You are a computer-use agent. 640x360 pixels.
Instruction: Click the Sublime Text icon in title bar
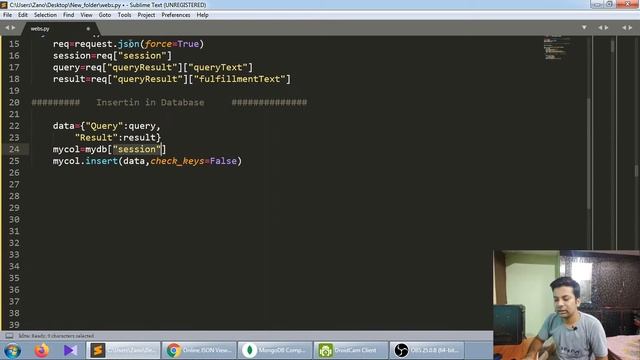(x=4, y=5)
